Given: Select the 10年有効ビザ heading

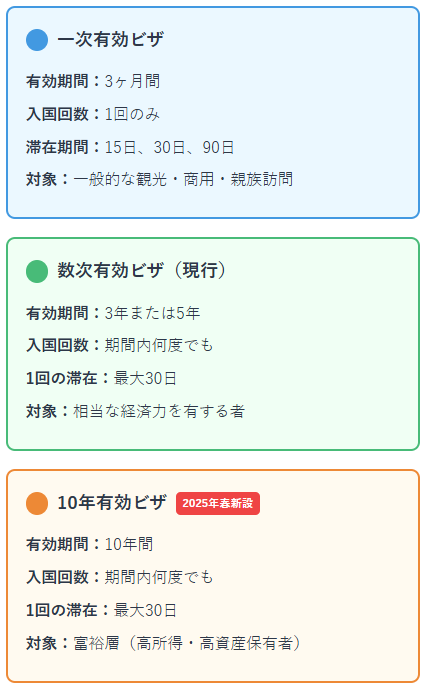Looking at the screenshot, I should tap(112, 503).
